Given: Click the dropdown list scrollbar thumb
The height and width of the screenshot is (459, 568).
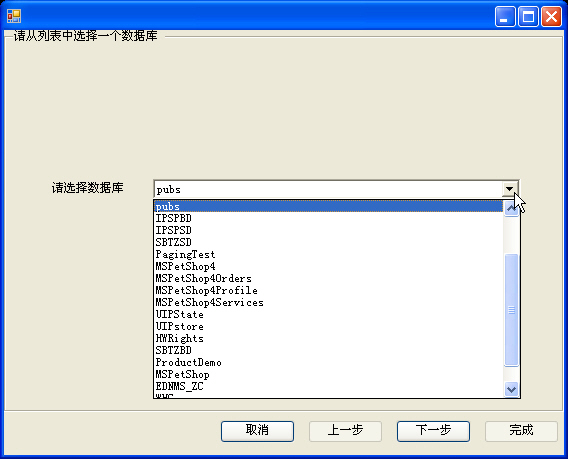Looking at the screenshot, I should (511, 310).
